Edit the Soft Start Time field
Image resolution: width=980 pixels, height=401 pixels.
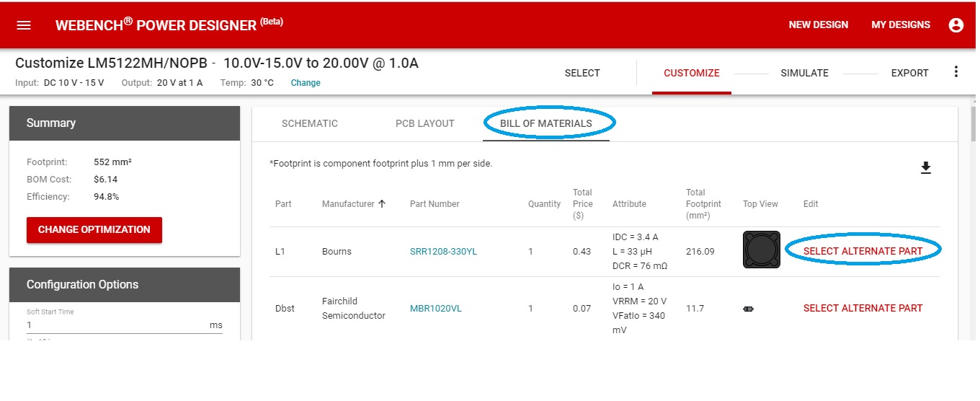125,325
